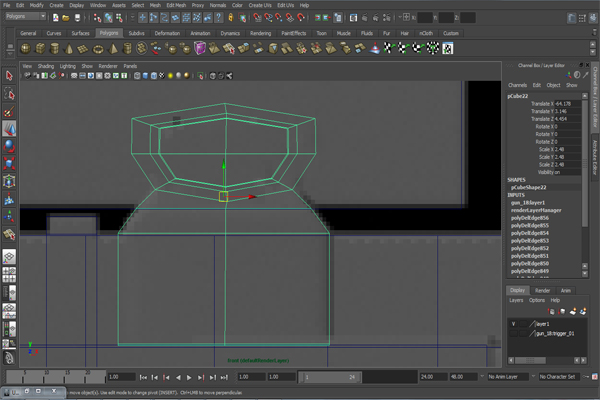Toggle display type box of layer1

[523, 324]
